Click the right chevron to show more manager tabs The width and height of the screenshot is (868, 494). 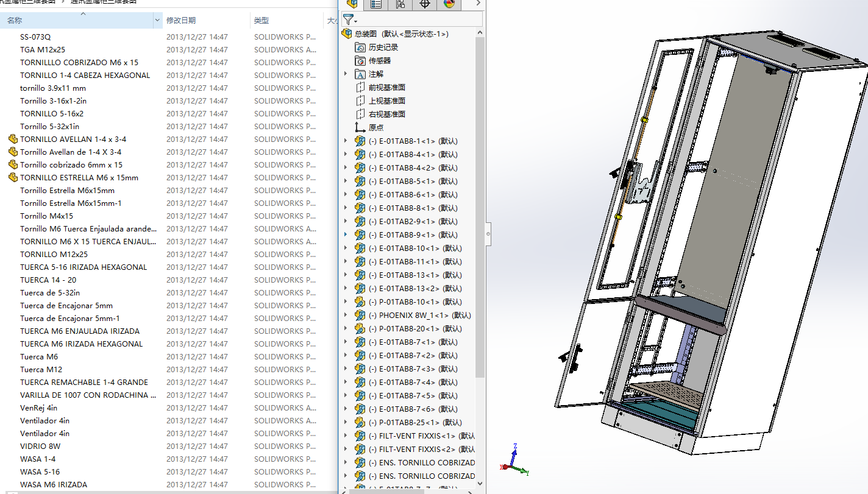click(x=478, y=4)
